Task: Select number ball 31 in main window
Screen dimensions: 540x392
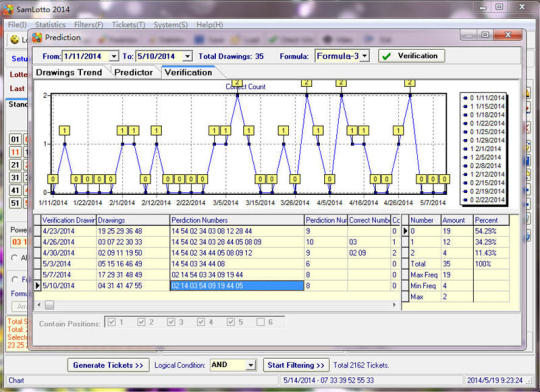Action: pyautogui.click(x=15, y=177)
